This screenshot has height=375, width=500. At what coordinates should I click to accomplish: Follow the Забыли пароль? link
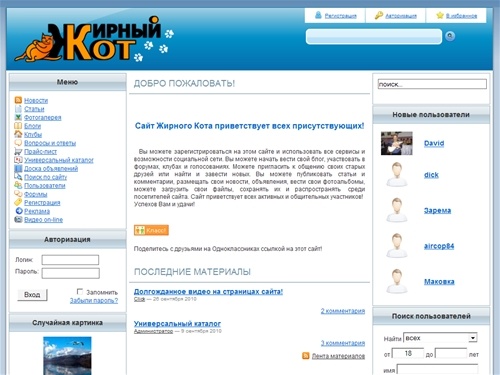[x=94, y=301]
